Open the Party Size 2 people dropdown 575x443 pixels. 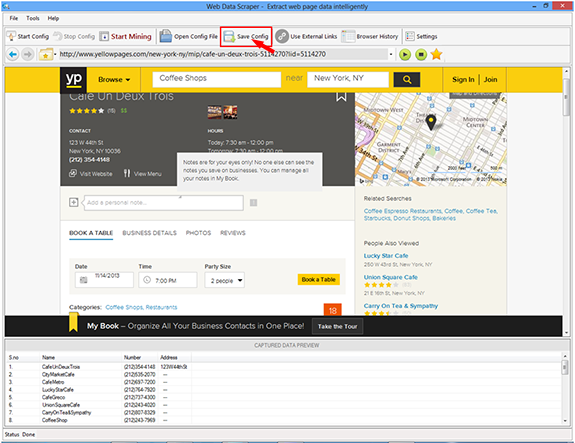[225, 280]
